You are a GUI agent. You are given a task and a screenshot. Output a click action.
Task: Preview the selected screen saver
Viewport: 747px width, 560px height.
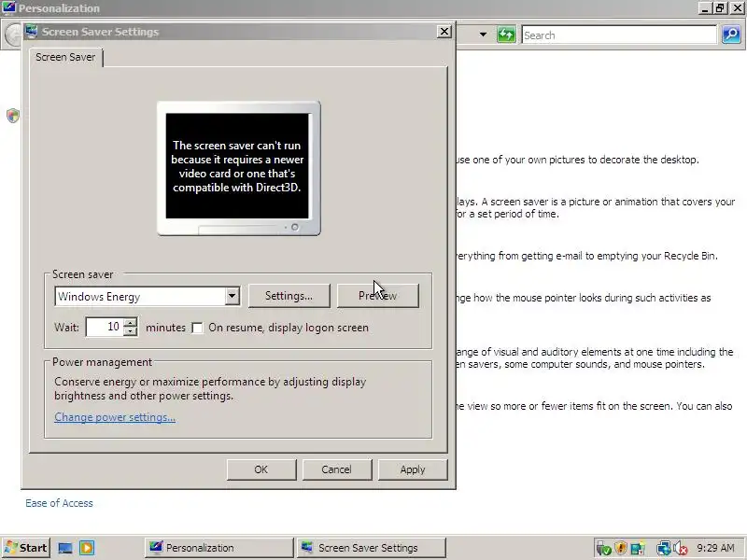tap(378, 296)
